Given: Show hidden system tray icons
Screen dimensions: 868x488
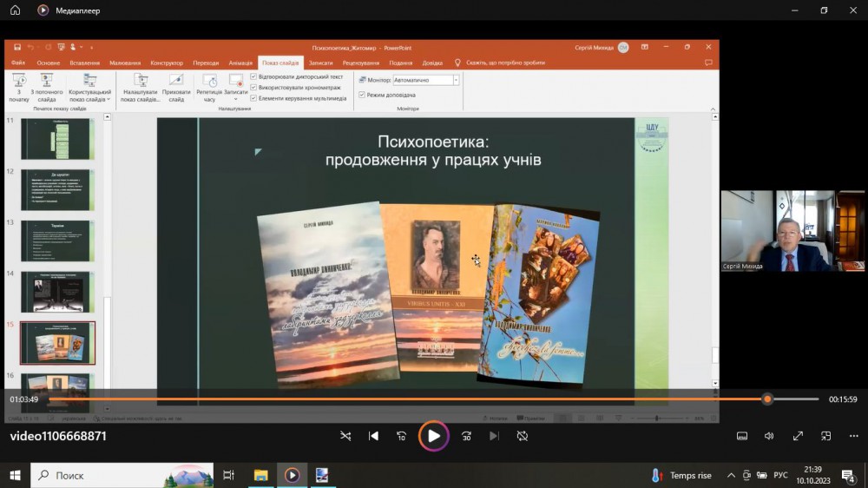Looking at the screenshot, I should point(731,475).
